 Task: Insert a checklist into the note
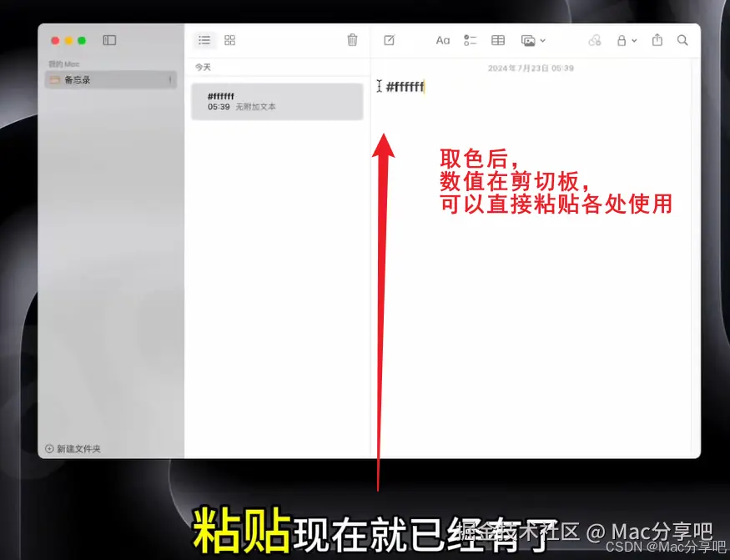pyautogui.click(x=469, y=39)
